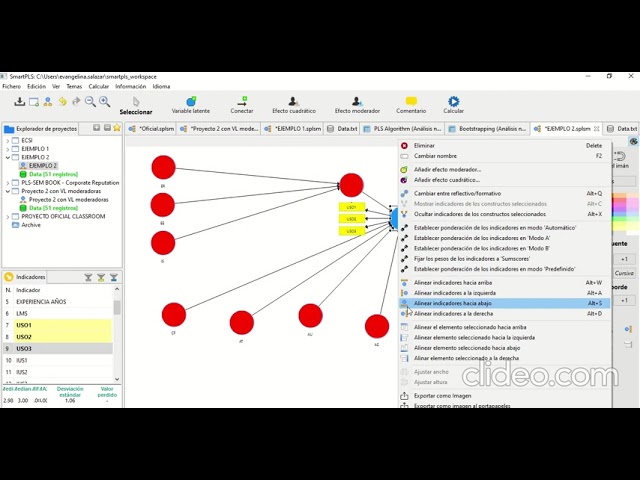Expand all projects in explorer header
This screenshot has height=480, width=640.
[96, 128]
